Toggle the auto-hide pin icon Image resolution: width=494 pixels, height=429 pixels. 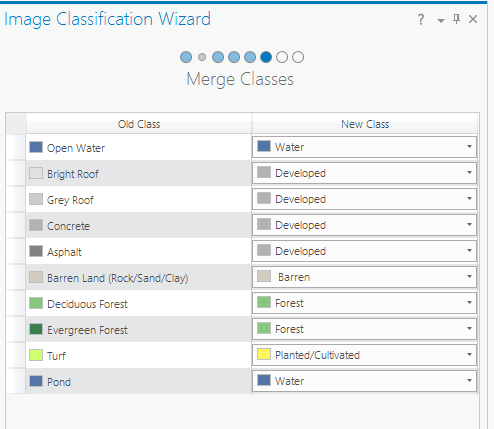coord(457,19)
